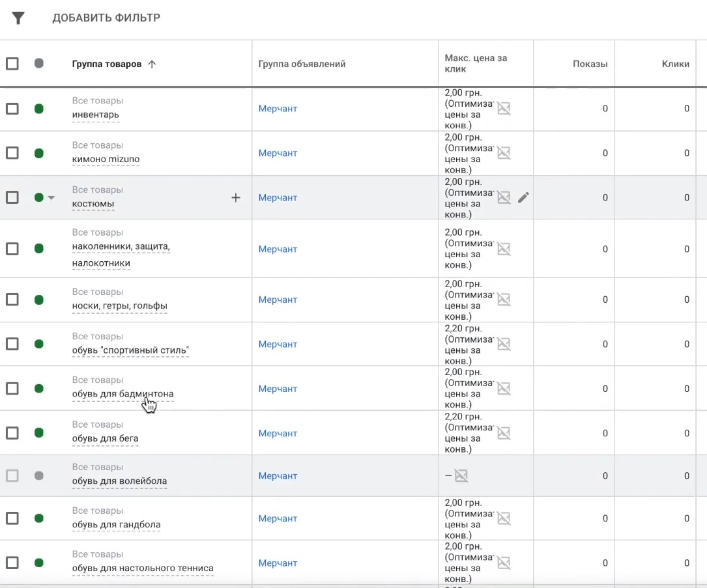The image size is (707, 588).
Task: Open Мерчант link in носки, гетры row
Action: pyautogui.click(x=278, y=300)
